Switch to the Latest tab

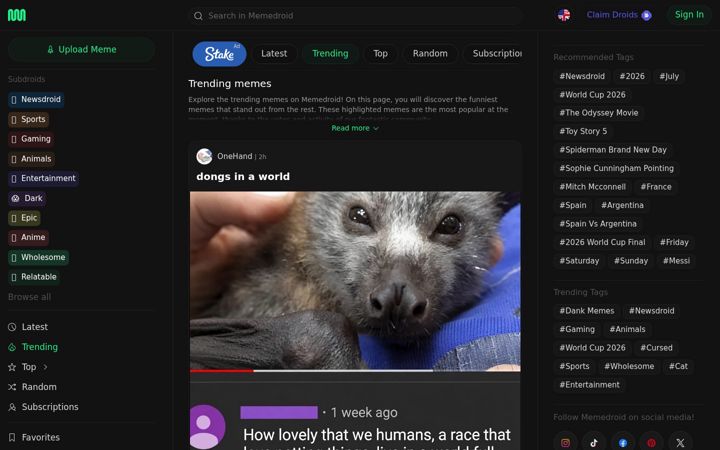[274, 54]
